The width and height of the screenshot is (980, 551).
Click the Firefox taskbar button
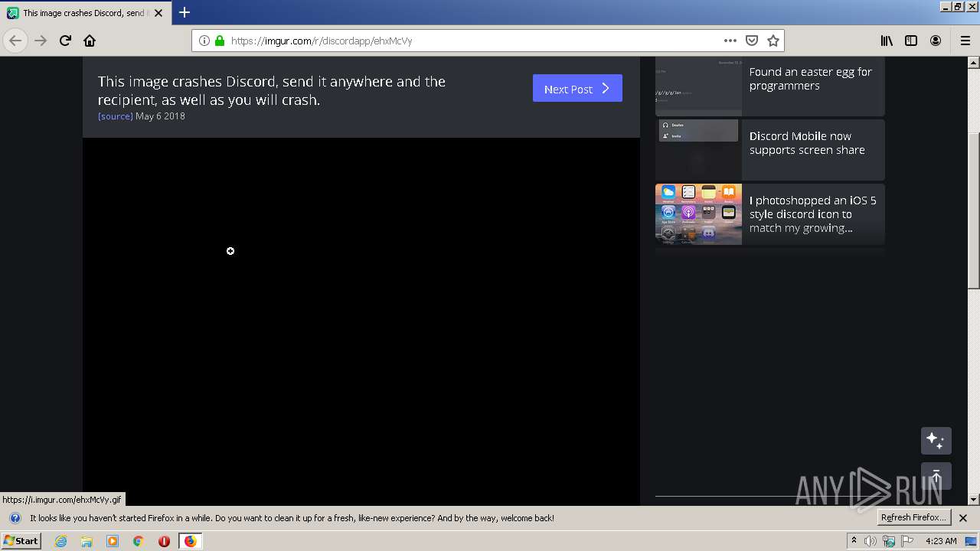[x=190, y=541]
